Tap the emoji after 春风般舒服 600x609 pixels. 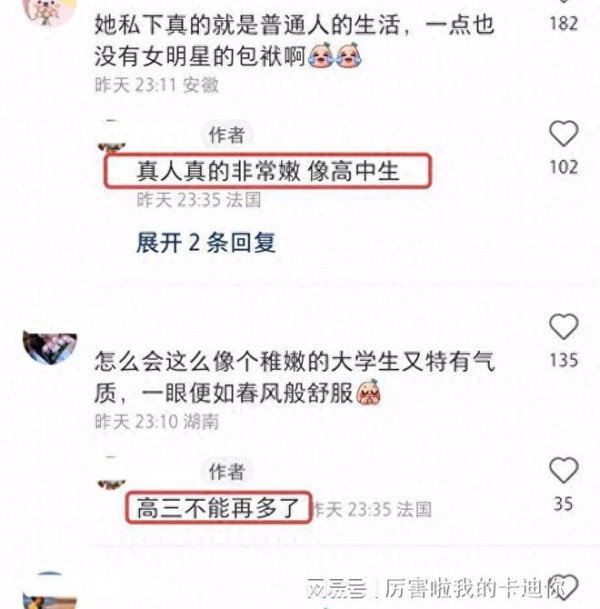pyautogui.click(x=368, y=392)
